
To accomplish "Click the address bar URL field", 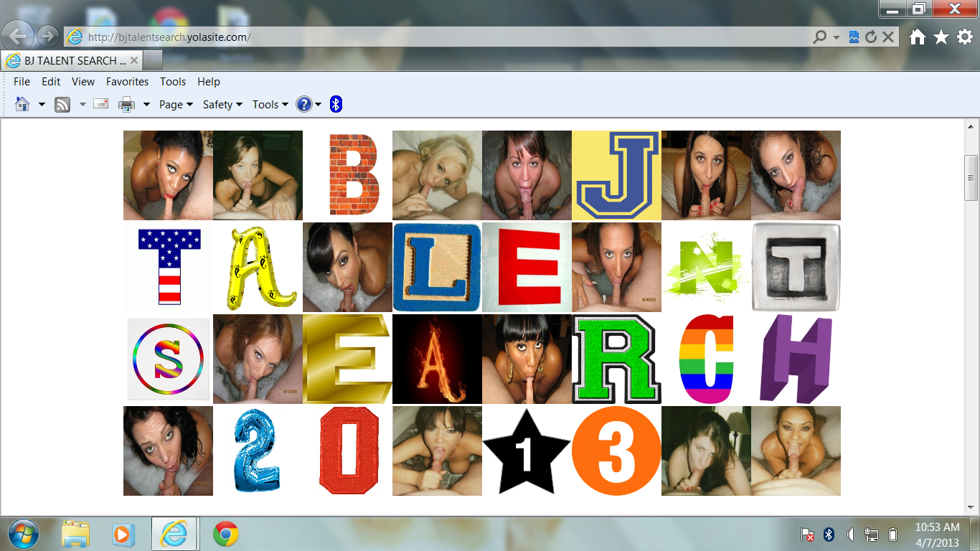I will pyautogui.click(x=430, y=37).
